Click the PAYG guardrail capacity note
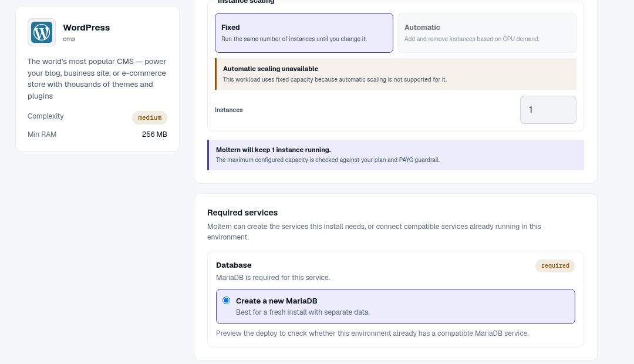This screenshot has width=634, height=364. [328, 160]
